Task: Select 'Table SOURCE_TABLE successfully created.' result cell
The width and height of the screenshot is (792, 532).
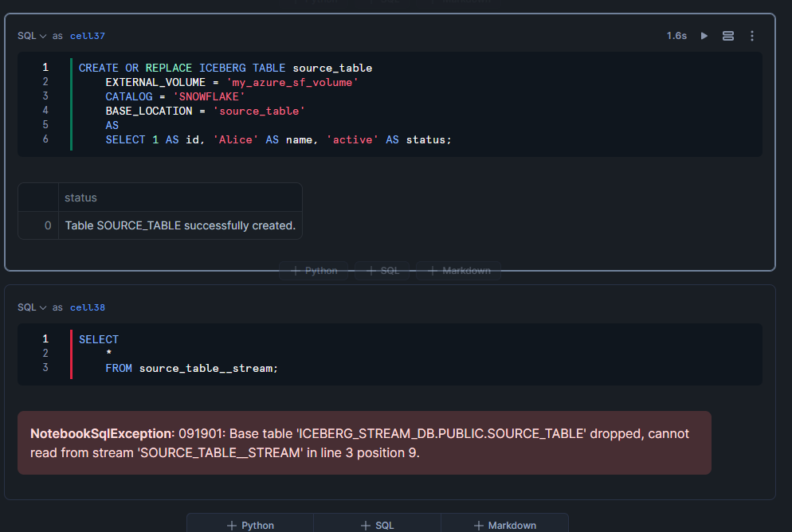Action: [x=180, y=225]
